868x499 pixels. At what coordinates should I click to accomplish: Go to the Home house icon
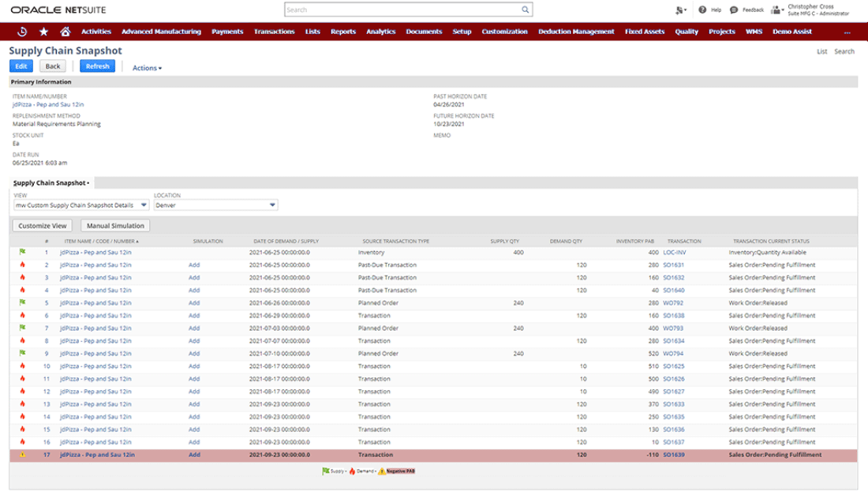(65, 32)
